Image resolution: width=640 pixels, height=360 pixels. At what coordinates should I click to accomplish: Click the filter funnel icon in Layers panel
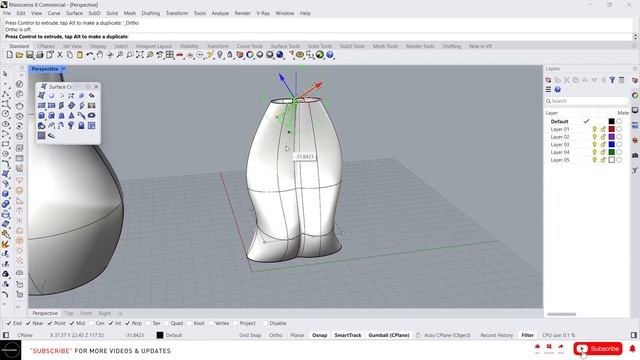pyautogui.click(x=612, y=80)
